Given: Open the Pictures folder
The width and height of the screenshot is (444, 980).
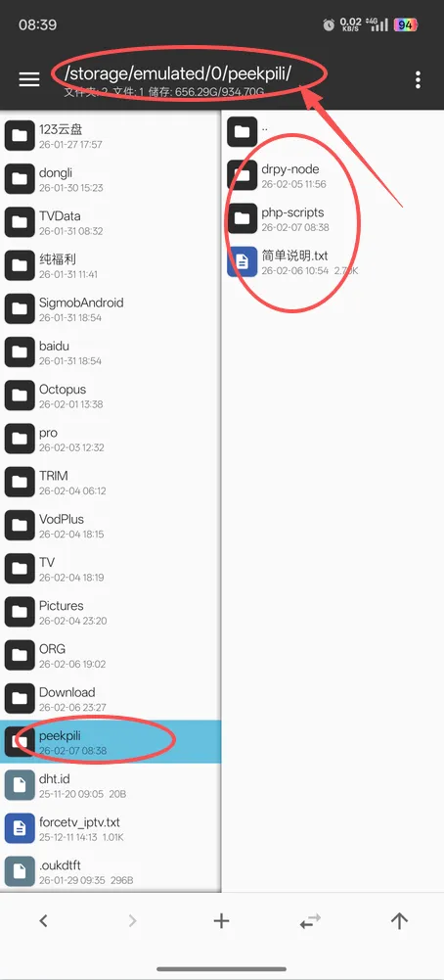Looking at the screenshot, I should coord(111,611).
